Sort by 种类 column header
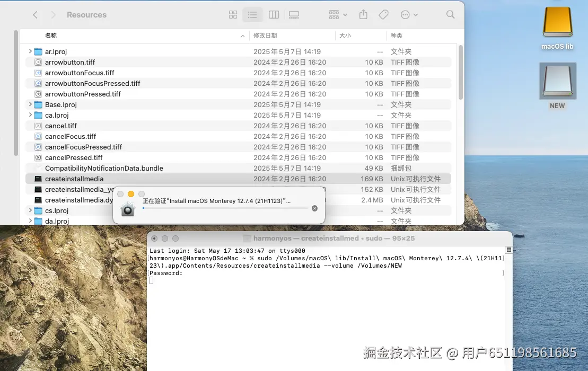This screenshot has width=588, height=371. (397, 36)
